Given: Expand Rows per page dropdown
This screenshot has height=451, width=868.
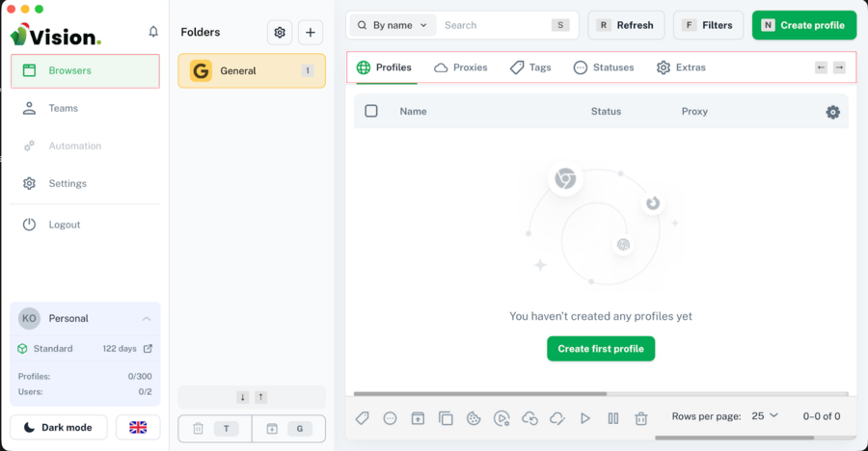Looking at the screenshot, I should [x=765, y=416].
